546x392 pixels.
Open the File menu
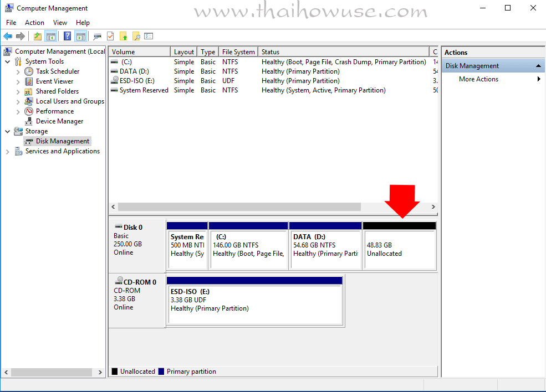point(11,23)
